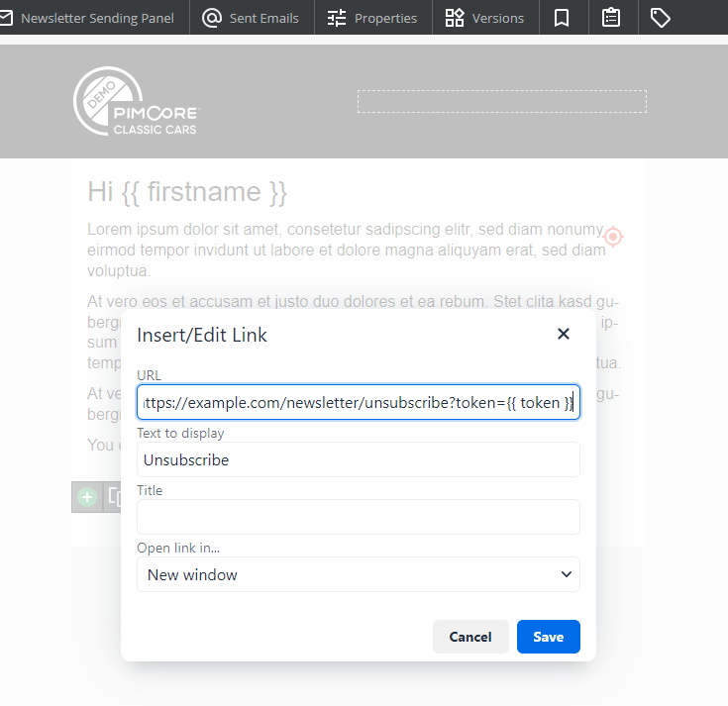The height and width of the screenshot is (706, 728).
Task: Click the red target icon beside the paragraph
Action: [613, 237]
